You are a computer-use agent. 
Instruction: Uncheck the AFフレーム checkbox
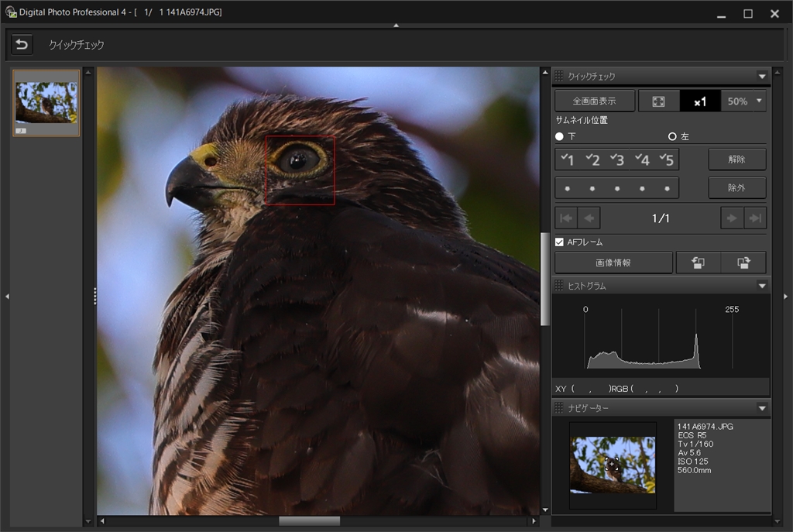(x=560, y=242)
